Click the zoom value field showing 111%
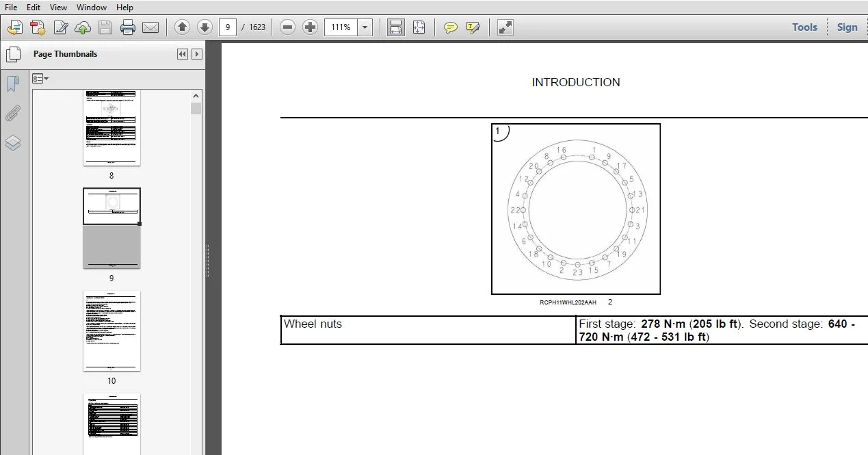The width and height of the screenshot is (868, 455). click(x=341, y=27)
